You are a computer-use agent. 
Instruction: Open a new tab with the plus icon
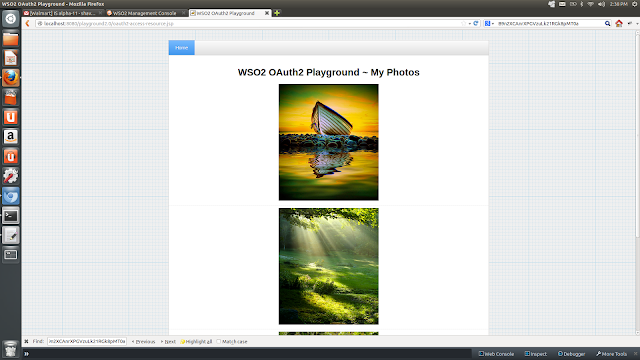[x=277, y=13]
